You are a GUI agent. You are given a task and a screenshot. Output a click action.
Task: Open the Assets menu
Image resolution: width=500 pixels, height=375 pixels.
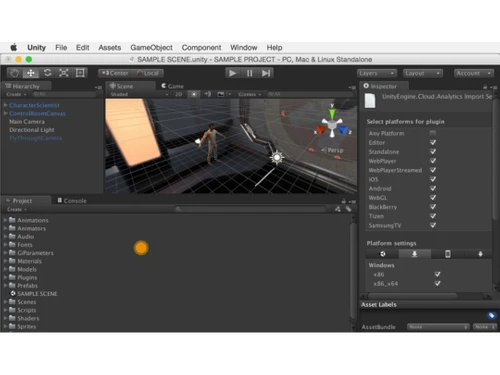pos(110,48)
